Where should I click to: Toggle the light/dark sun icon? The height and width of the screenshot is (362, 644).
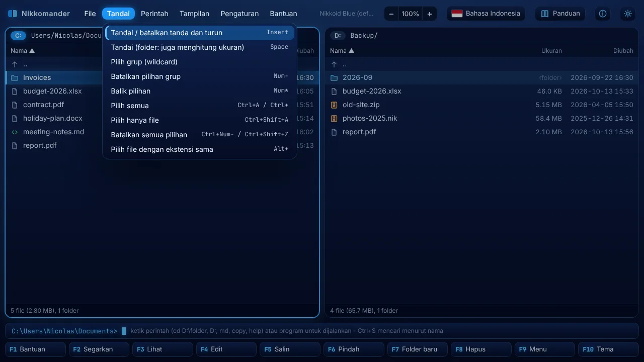[x=628, y=14]
